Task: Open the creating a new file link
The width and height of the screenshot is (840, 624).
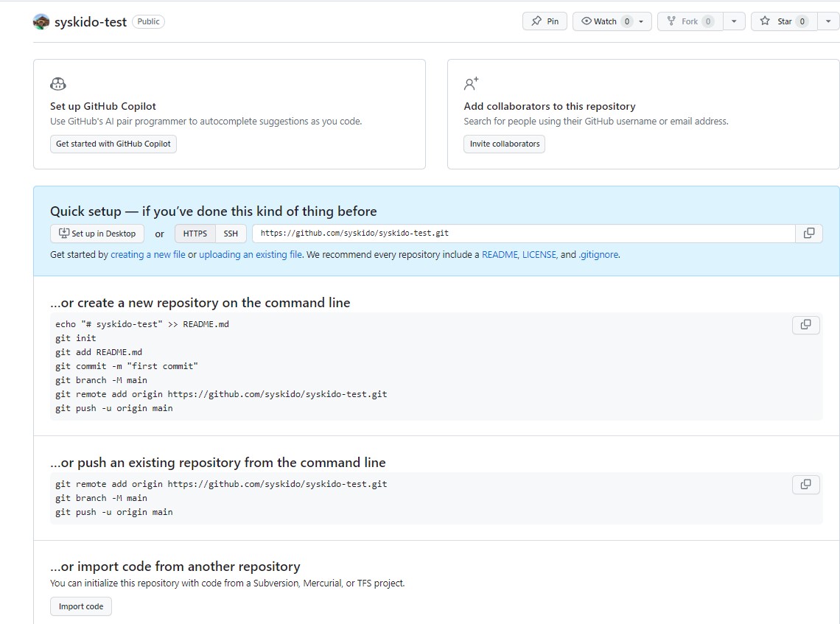Action: pyautogui.click(x=148, y=254)
